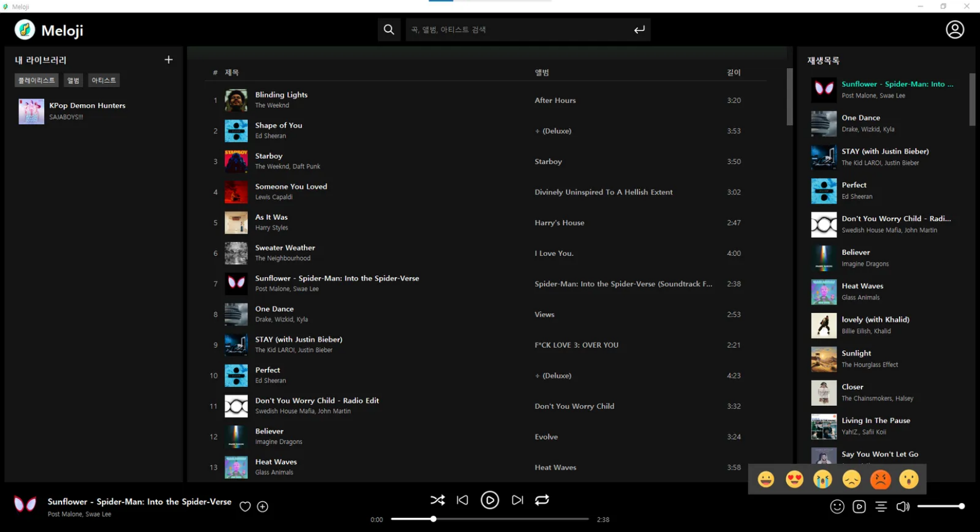Viewport: 980px width, 532px height.
Task: Switch to the 아티스트 tab
Action: [x=104, y=80]
